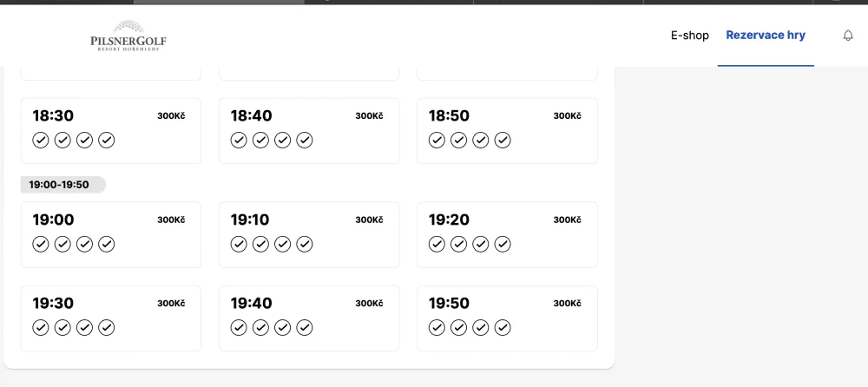Switch to Rezervace hry tab
Screen dimensions: 868x387
coord(766,36)
